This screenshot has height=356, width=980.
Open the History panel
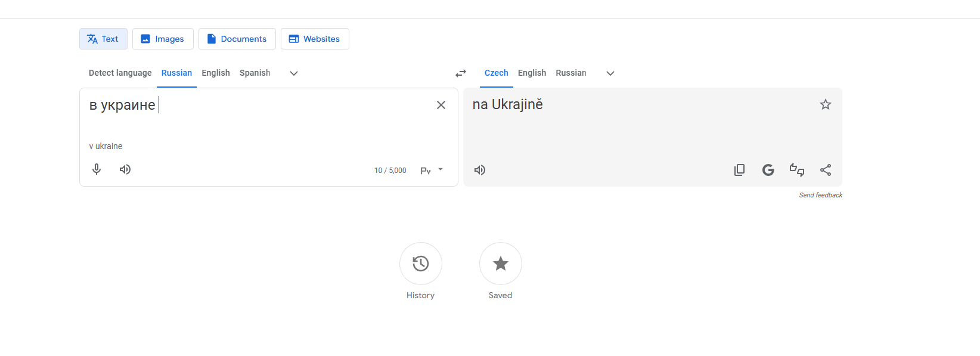click(421, 264)
